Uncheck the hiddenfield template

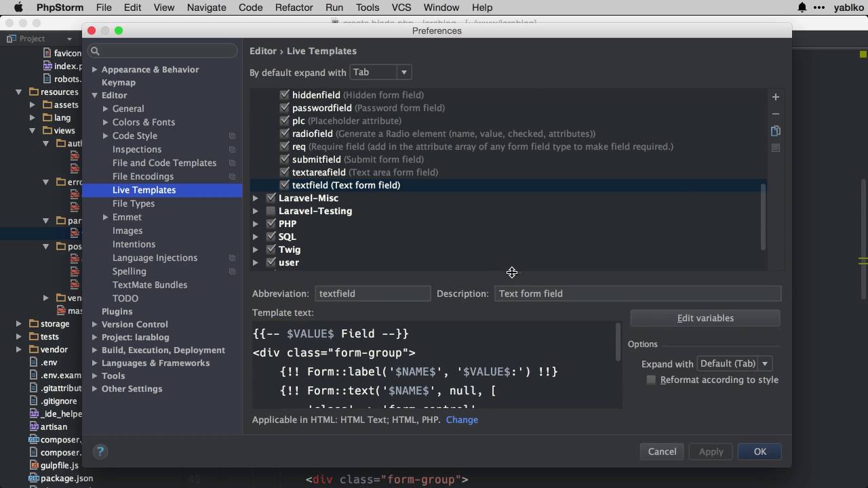(x=285, y=95)
